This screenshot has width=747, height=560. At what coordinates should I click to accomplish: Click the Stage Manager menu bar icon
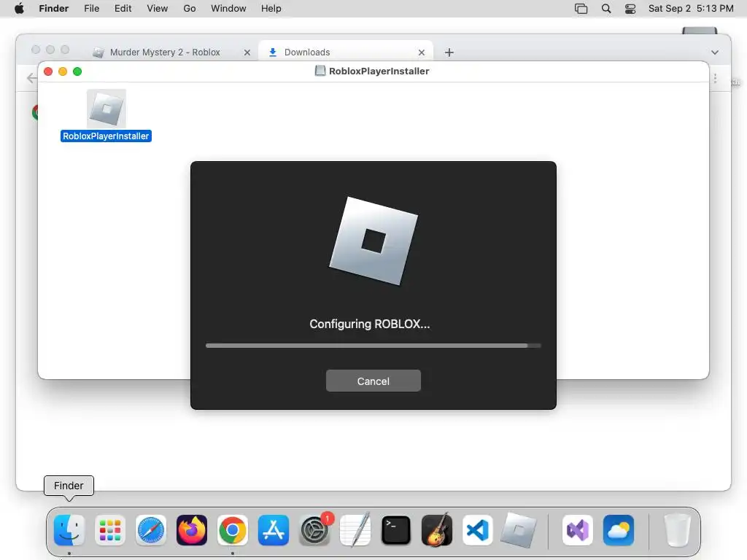tap(581, 9)
